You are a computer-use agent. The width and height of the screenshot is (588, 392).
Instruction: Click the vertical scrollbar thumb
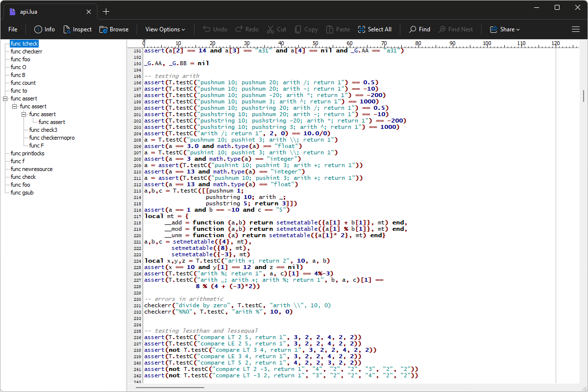click(x=583, y=95)
